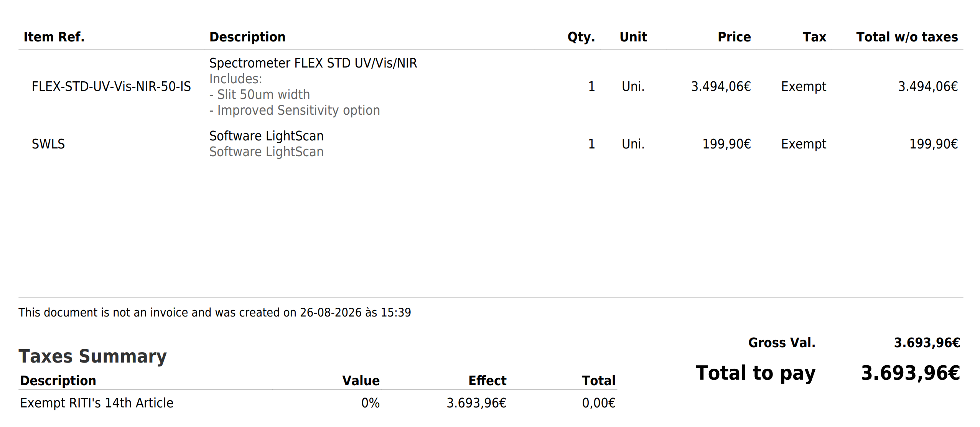Select the Qty. column header
Viewport: 980px width, 427px height.
[581, 37]
